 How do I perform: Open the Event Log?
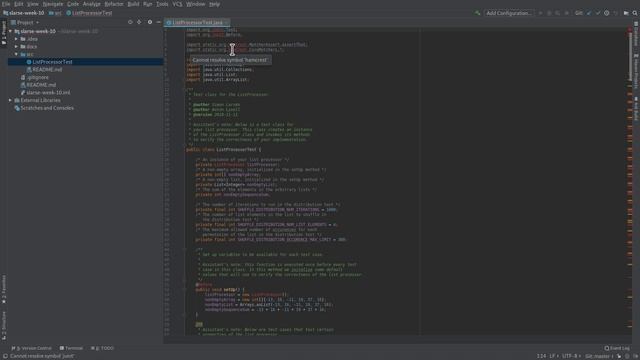[617, 348]
